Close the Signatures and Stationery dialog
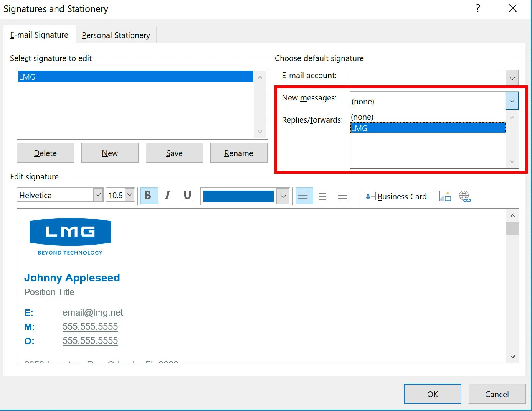532x411 pixels. [x=513, y=8]
